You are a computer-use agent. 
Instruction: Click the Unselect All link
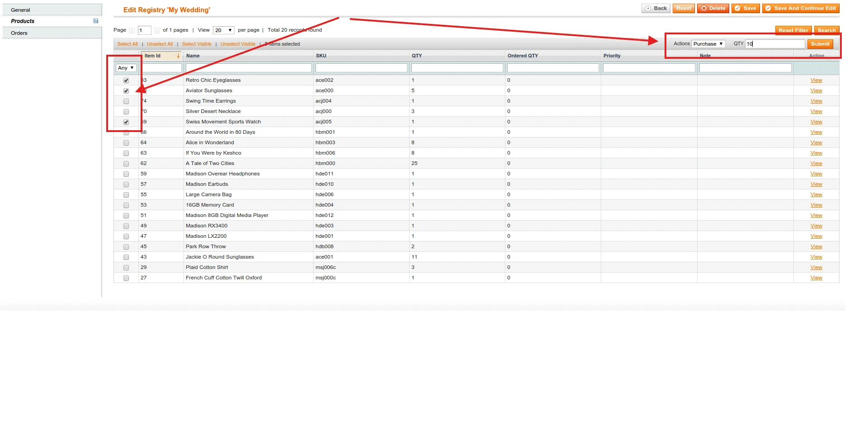[x=160, y=44]
